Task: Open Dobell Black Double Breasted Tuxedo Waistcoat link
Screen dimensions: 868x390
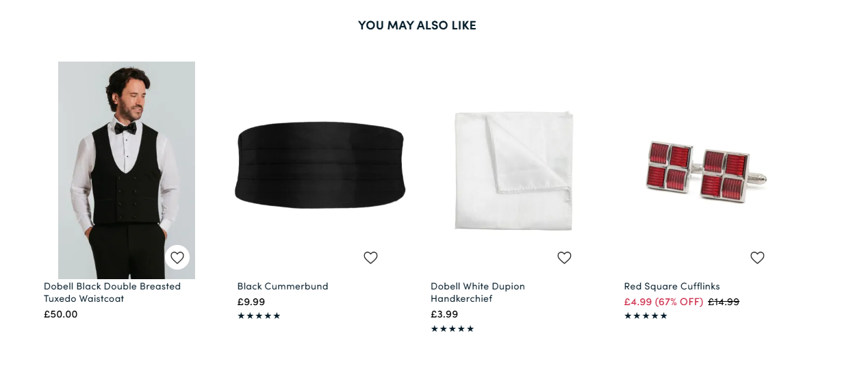Action: [112, 292]
